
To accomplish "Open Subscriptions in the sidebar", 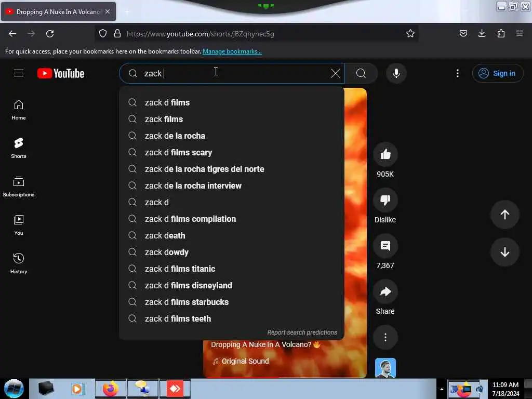I will [19, 187].
